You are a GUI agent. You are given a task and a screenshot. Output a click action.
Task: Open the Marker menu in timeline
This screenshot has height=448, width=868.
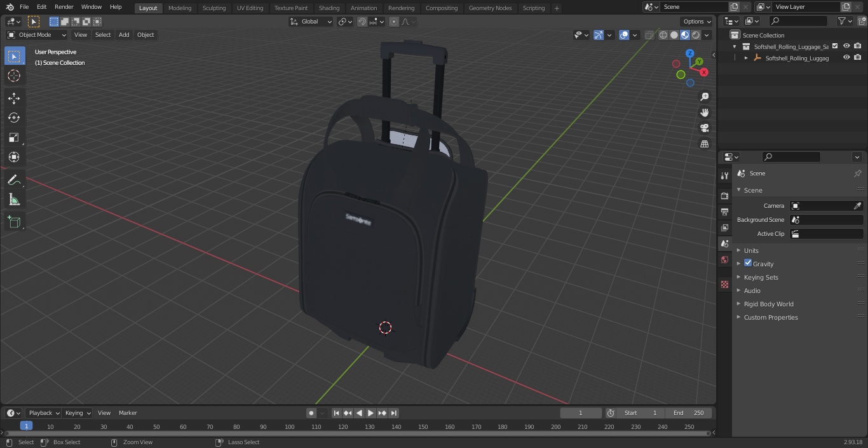128,413
